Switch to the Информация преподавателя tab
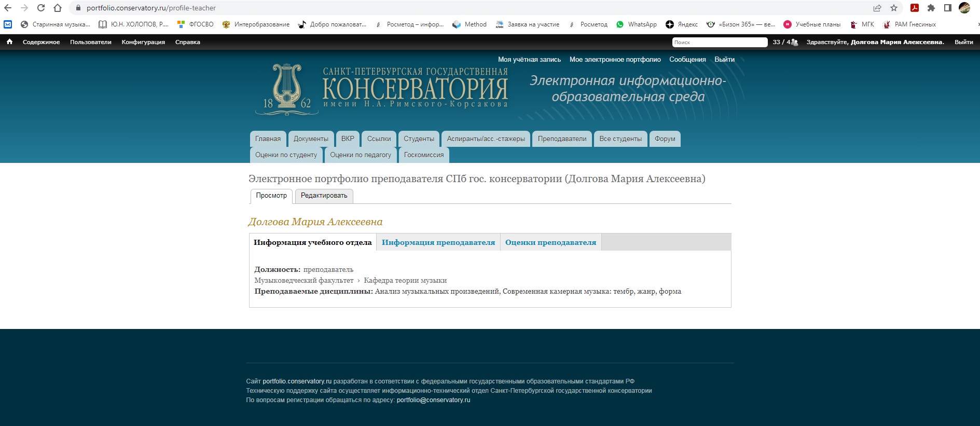This screenshot has height=426, width=980. (438, 242)
